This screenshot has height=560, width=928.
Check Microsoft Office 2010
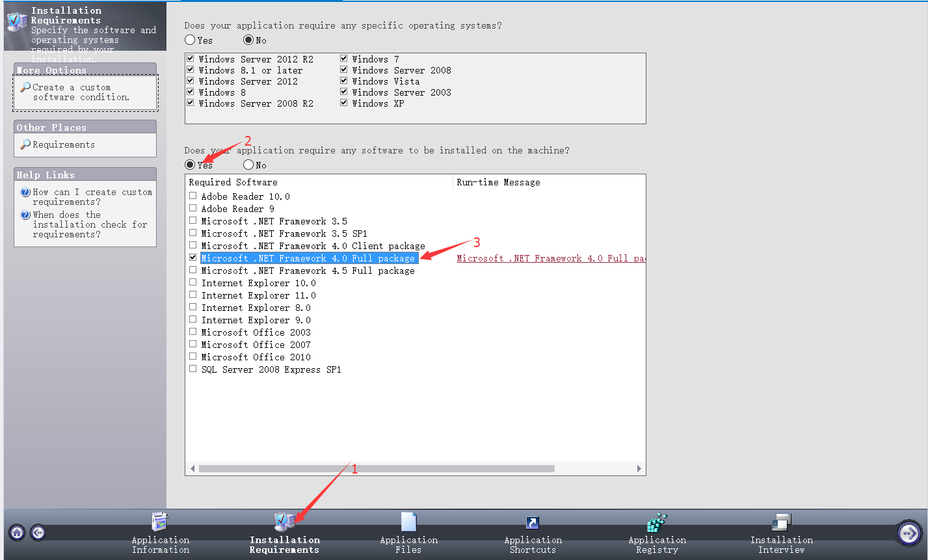(193, 356)
